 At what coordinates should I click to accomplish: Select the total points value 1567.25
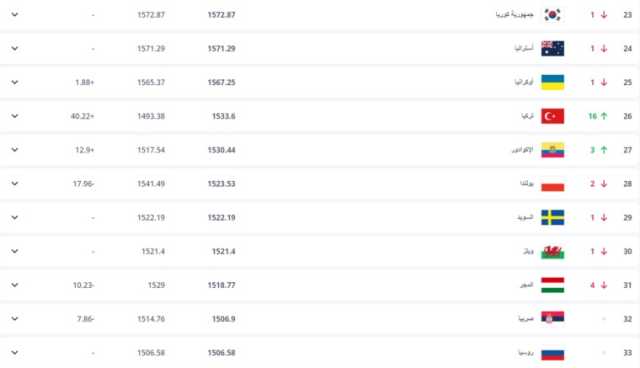click(x=222, y=82)
